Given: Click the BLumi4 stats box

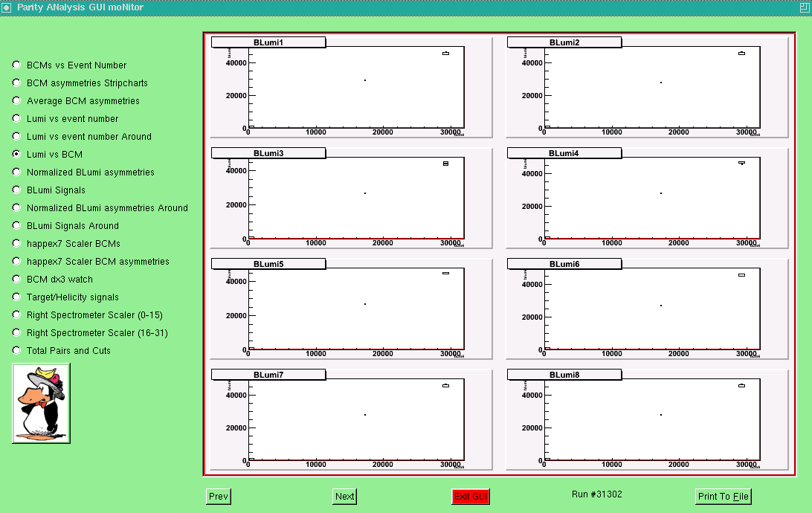Looking at the screenshot, I should tap(741, 163).
